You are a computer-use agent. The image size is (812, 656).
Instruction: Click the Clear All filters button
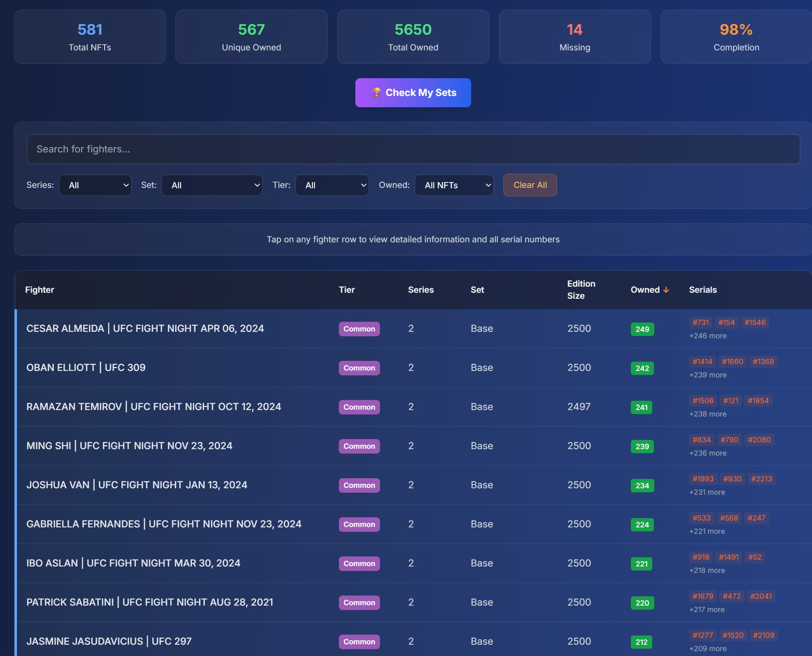tap(530, 185)
